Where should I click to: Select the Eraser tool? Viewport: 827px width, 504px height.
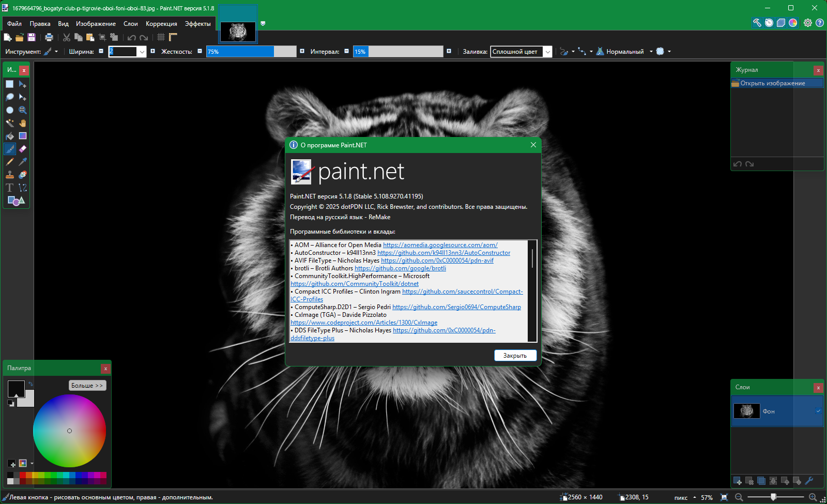pos(23,149)
